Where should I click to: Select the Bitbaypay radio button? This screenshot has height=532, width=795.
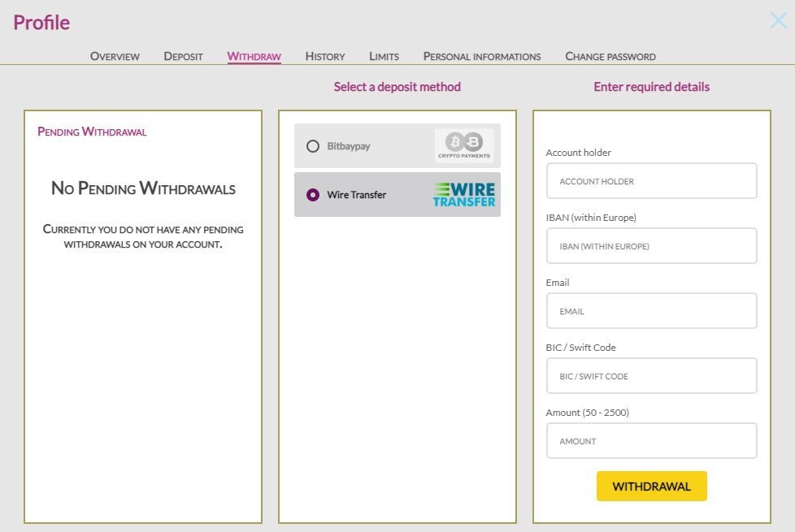(x=313, y=146)
